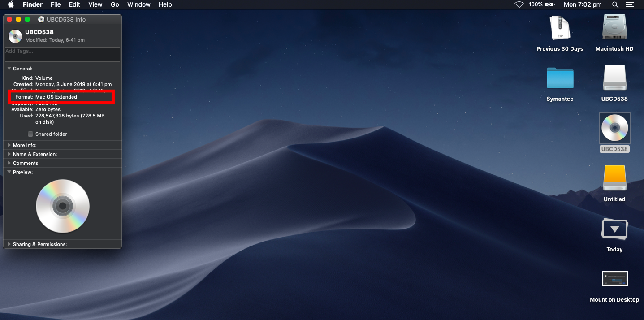Image resolution: width=644 pixels, height=320 pixels.
Task: Open the Edit menu
Action: coord(75,4)
